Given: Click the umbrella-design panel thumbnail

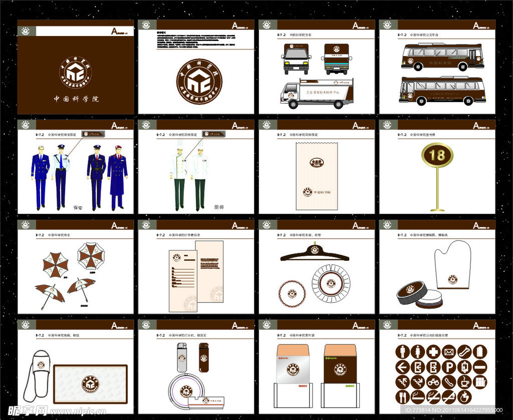Looking at the screenshot, I should (76, 267).
